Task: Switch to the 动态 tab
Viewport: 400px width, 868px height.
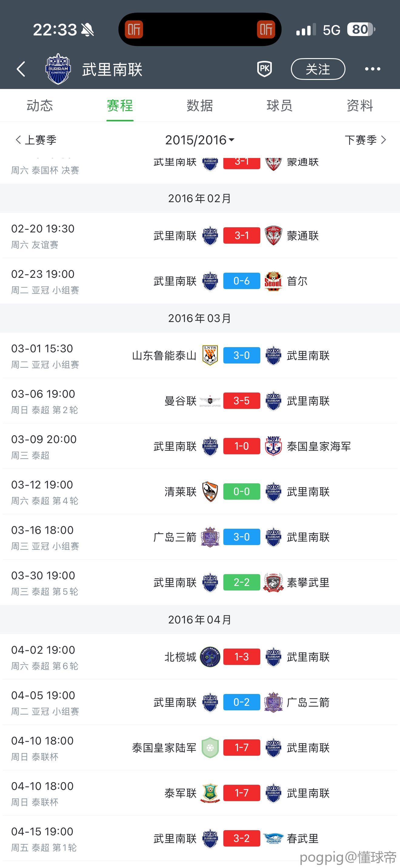Action: (40, 105)
